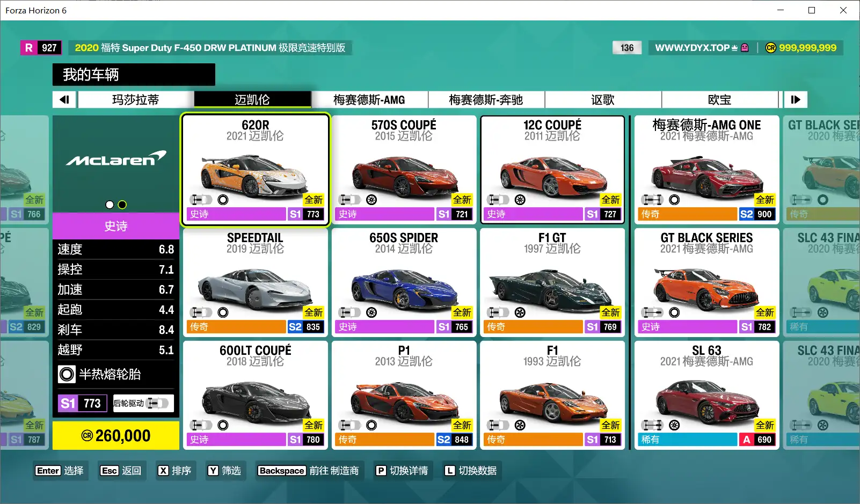
Task: Click the second page indicator dot
Action: tap(122, 204)
